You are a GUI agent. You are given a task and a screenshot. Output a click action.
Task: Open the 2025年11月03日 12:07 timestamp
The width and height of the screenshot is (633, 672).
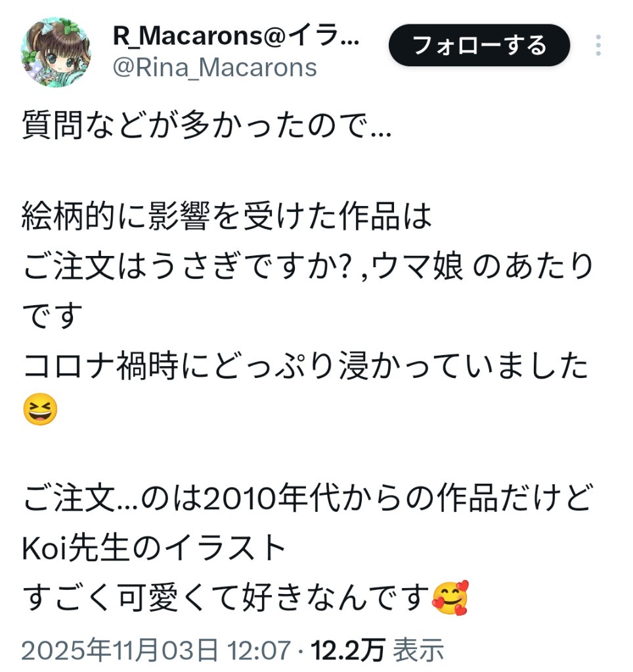[156, 650]
